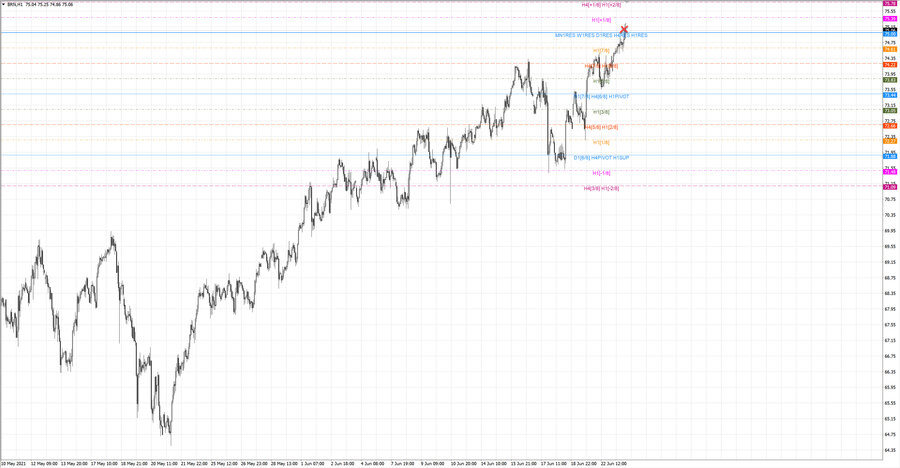Viewport: 900px width, 468px height.
Task: Click the 17 Jun 11:00 time label
Action: pos(554,463)
